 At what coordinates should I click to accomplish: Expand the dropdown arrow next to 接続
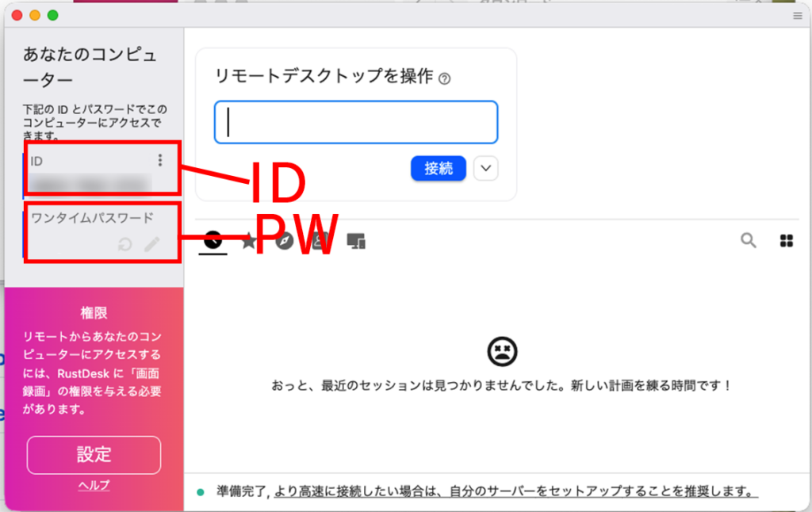pos(486,168)
